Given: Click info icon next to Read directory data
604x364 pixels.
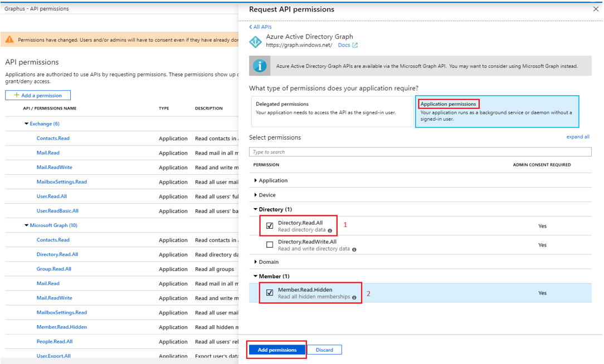Looking at the screenshot, I should pyautogui.click(x=330, y=230).
